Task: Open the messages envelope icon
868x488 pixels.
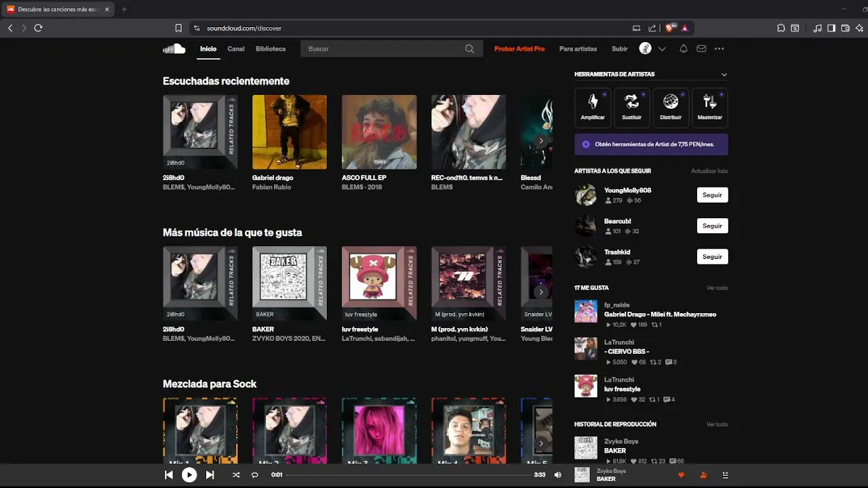Action: pyautogui.click(x=701, y=49)
